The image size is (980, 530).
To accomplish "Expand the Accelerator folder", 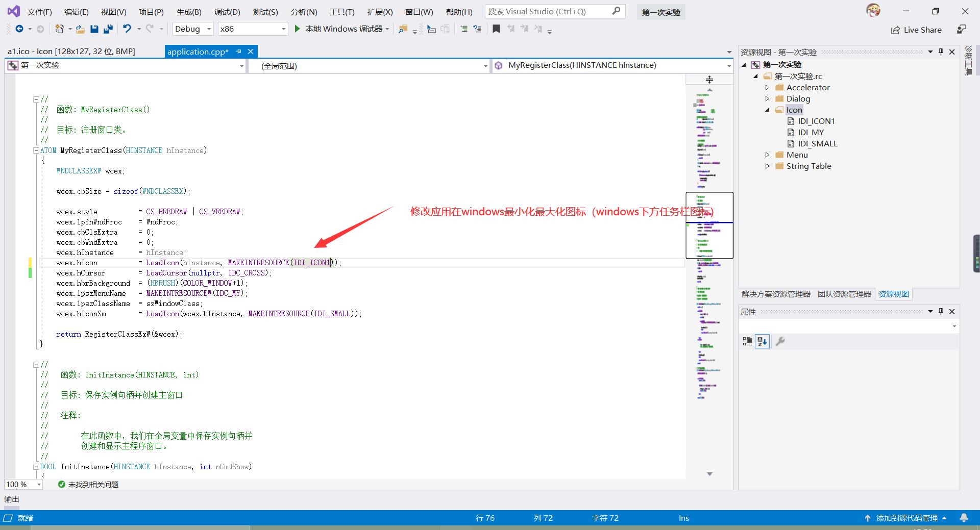I will pos(767,87).
